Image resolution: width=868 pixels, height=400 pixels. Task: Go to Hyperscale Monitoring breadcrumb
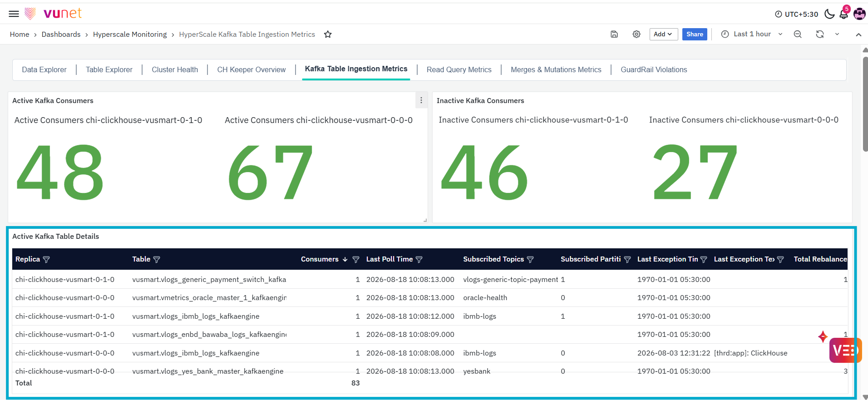point(130,35)
